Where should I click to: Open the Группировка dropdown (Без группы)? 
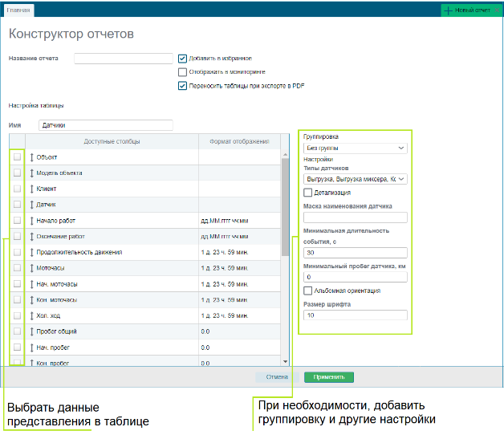[x=356, y=148]
